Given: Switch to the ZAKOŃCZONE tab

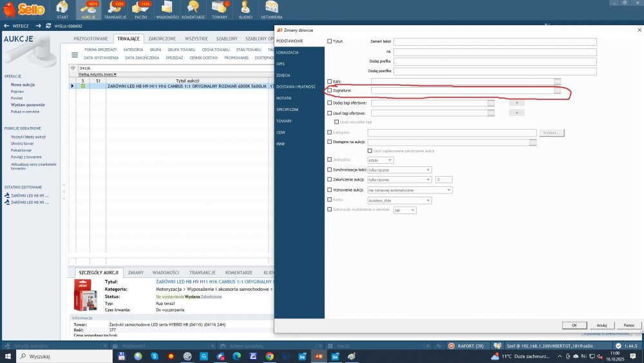Looking at the screenshot, I should (x=162, y=39).
